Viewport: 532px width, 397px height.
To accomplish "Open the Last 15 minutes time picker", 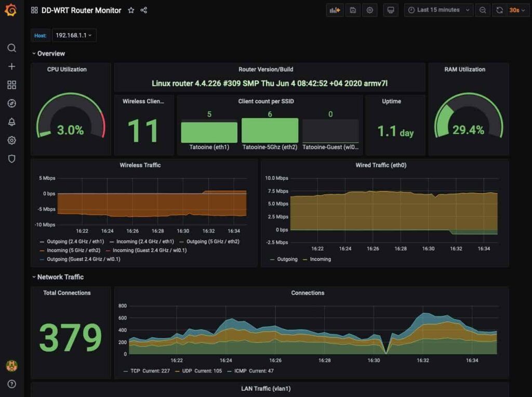I will click(438, 10).
